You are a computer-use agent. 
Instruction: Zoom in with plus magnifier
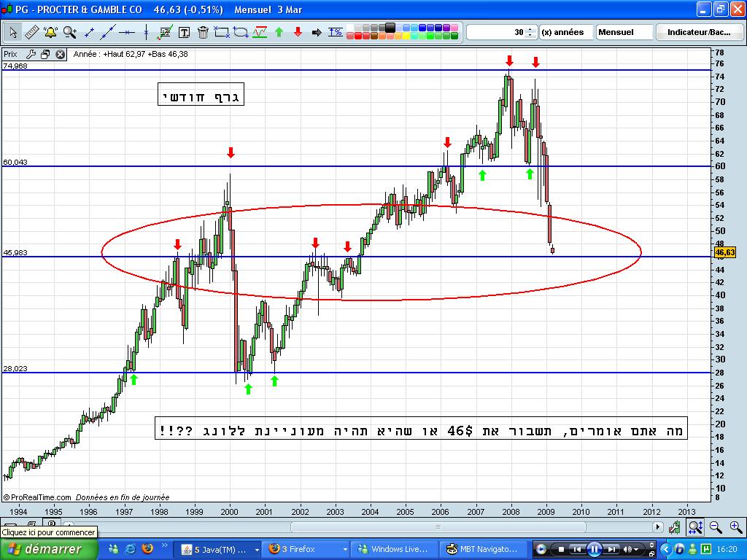coord(736,527)
